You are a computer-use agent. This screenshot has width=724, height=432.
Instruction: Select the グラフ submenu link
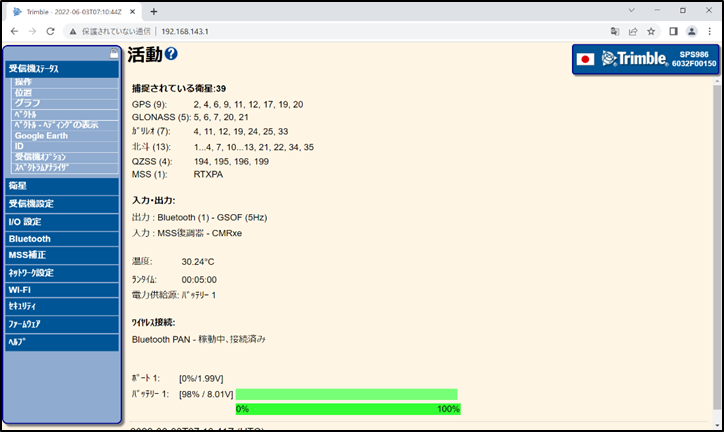coord(28,103)
